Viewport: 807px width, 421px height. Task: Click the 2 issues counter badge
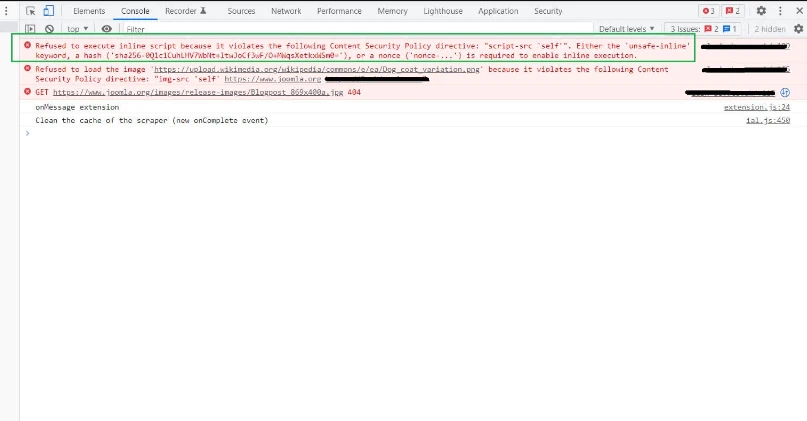733,11
